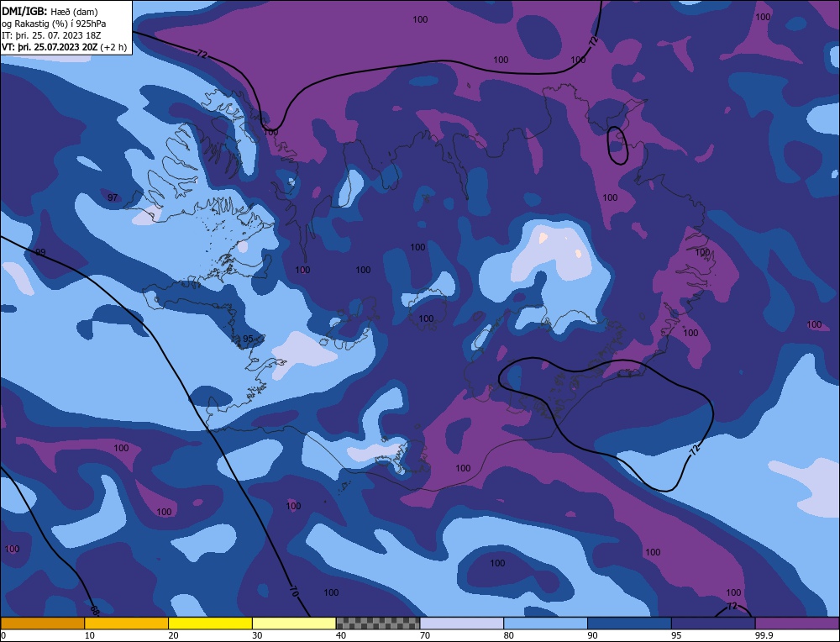The height and width of the screenshot is (642, 840).
Task: Click the '70' contour line label
Action: (x=293, y=591)
